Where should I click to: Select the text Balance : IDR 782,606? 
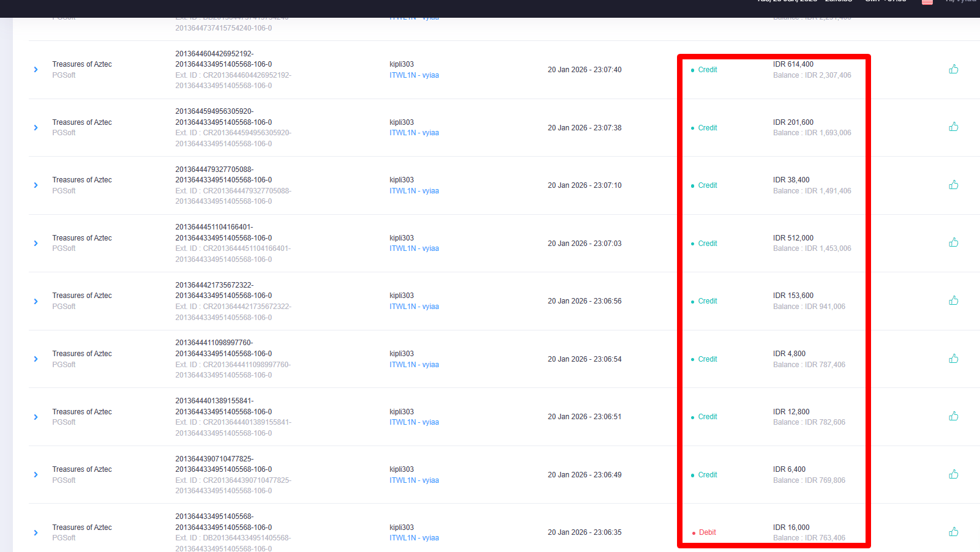(x=809, y=422)
